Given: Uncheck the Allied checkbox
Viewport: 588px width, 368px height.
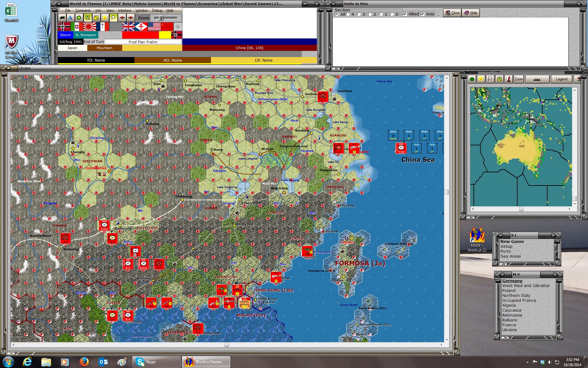Looking at the screenshot, I should (405, 14).
